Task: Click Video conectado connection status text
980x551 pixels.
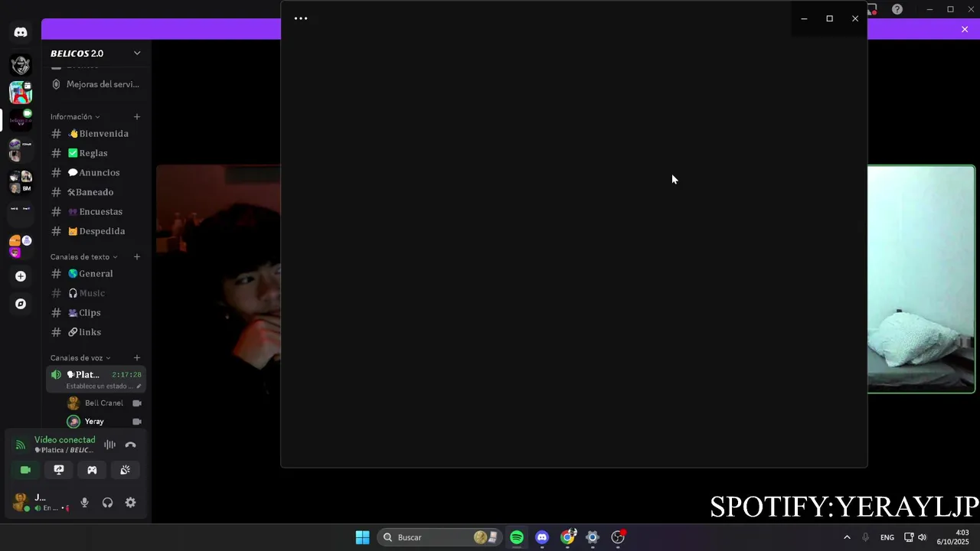Action: pos(65,440)
